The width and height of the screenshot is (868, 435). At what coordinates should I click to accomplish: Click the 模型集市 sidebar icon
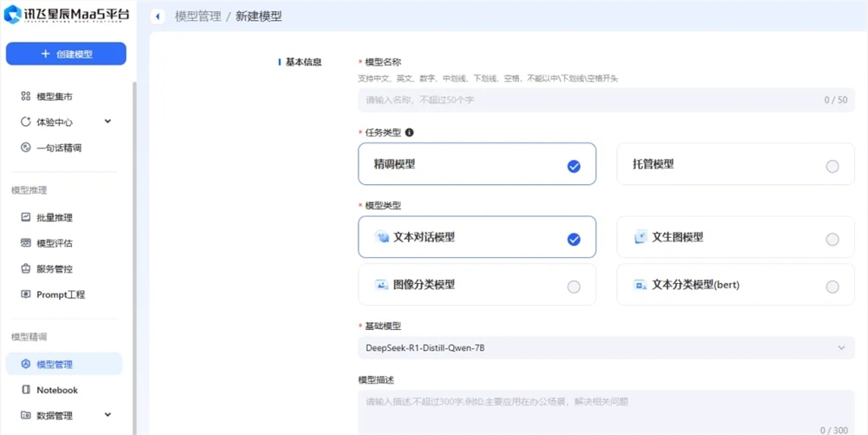coord(26,96)
